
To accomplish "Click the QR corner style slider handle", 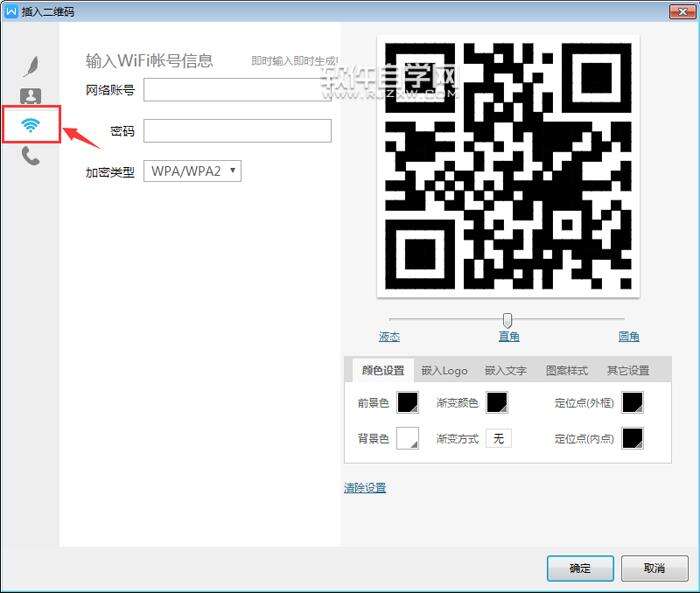I will (x=507, y=320).
